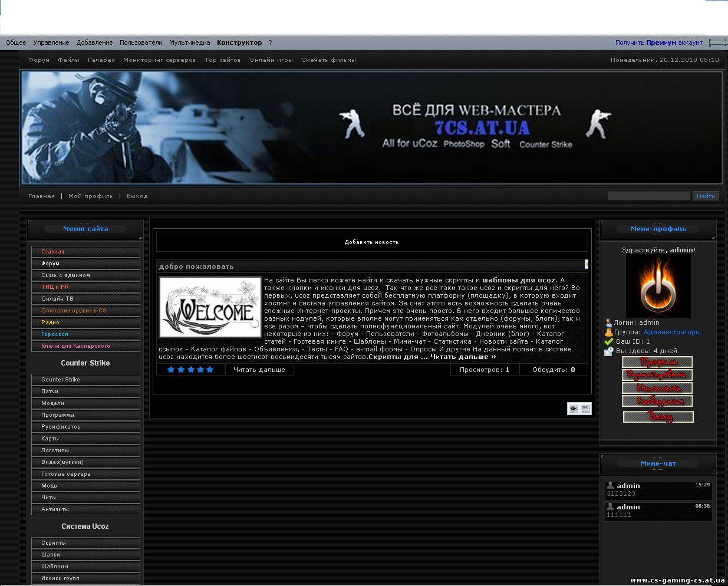Click the Найти search button
Screen dimensions: 728x586
click(x=706, y=196)
